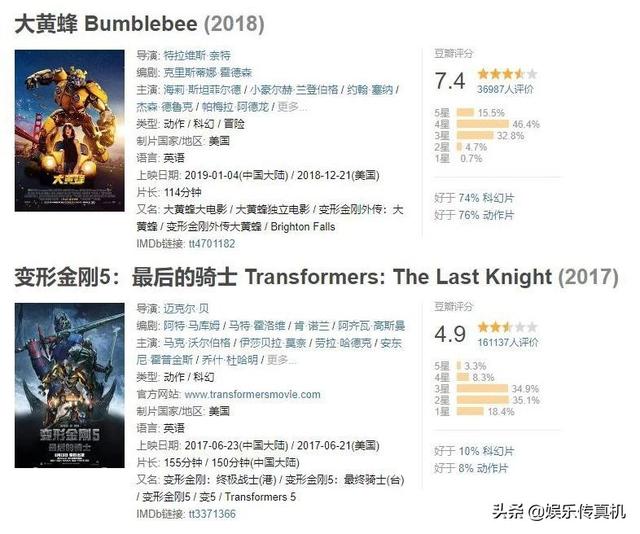This screenshot has height=534, width=640.
Task: Click Bumblebee's 4星 46.4% rating bar
Action: coord(484,124)
